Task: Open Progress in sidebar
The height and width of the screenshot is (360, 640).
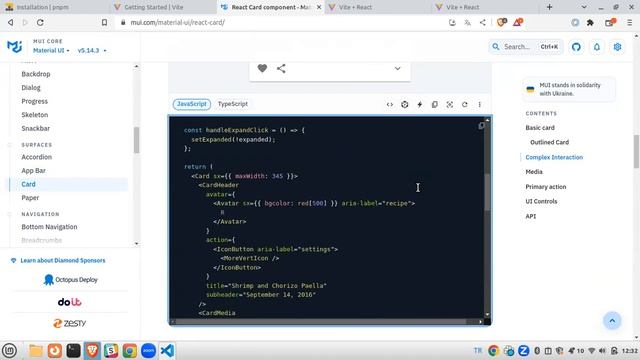Action: 35,101
